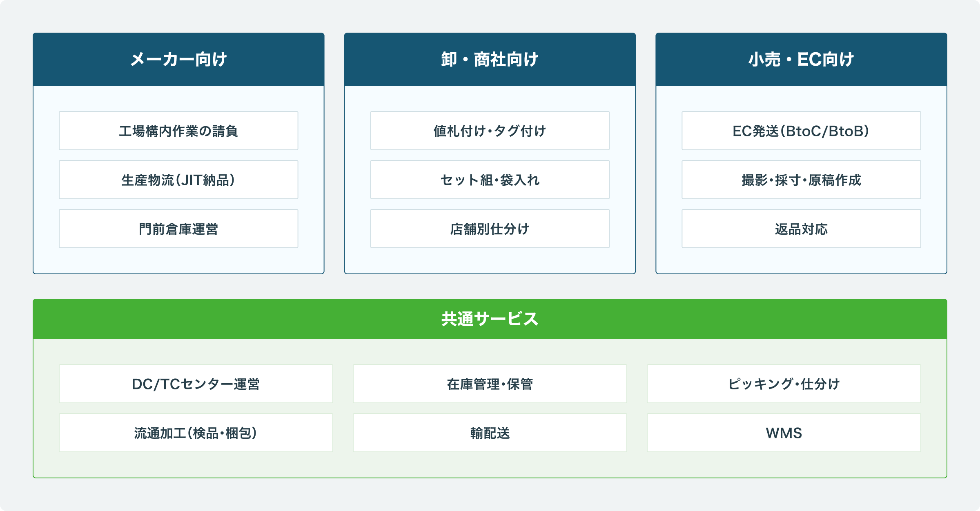980x511 pixels.
Task: Select 生産物流(JIT納品) box
Action: pyautogui.click(x=178, y=180)
